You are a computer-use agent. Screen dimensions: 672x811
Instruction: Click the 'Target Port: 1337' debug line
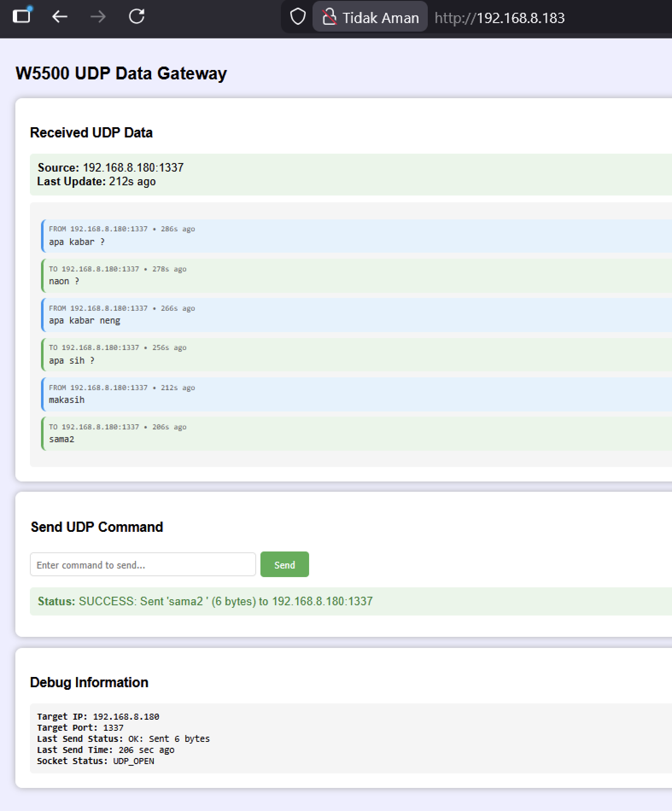tap(80, 728)
